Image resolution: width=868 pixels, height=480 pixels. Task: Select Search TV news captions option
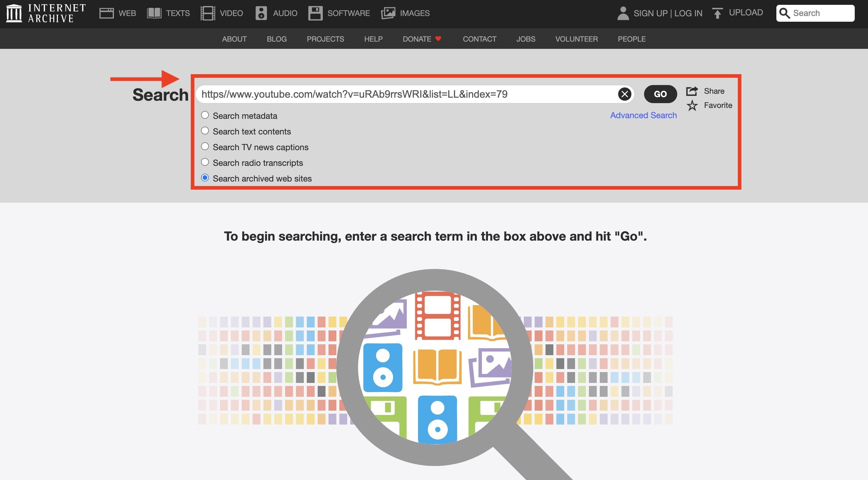205,146
